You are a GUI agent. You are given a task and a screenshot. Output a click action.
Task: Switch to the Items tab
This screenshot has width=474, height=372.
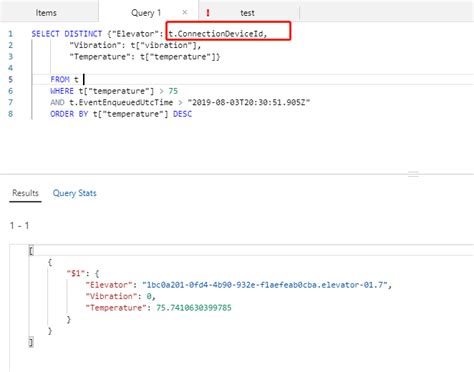coord(46,13)
